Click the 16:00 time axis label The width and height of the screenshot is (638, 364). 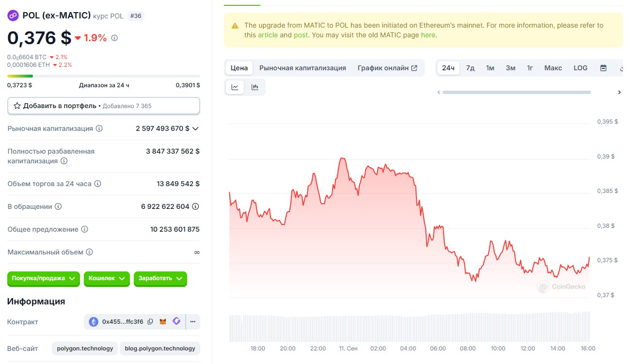[x=588, y=348]
